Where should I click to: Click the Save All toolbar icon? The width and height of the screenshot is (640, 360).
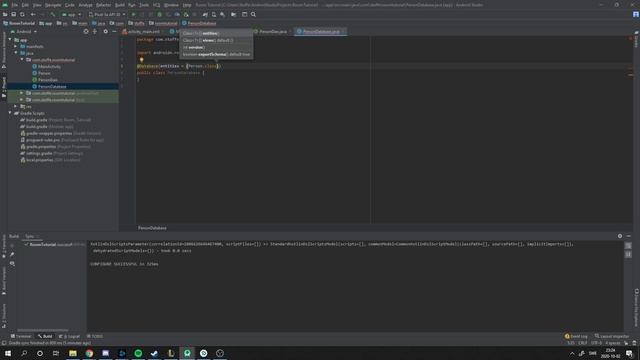(13, 14)
